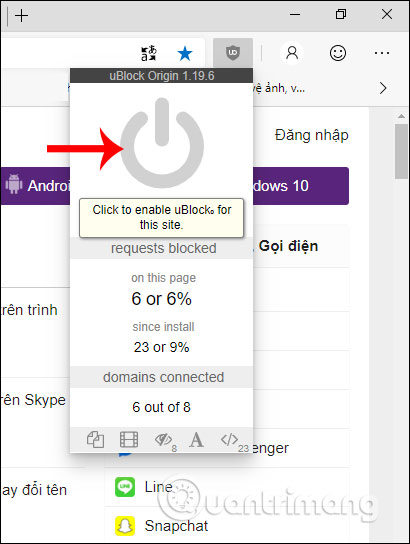Screen dimensions: 410x544
Task: Click the smiley feedback icon
Action: 338,53
